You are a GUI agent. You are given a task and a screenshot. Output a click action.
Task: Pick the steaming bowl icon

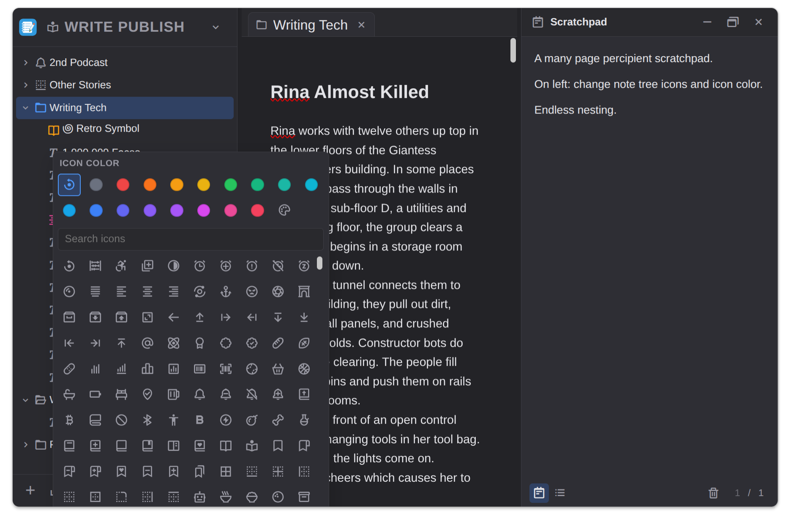[226, 497]
